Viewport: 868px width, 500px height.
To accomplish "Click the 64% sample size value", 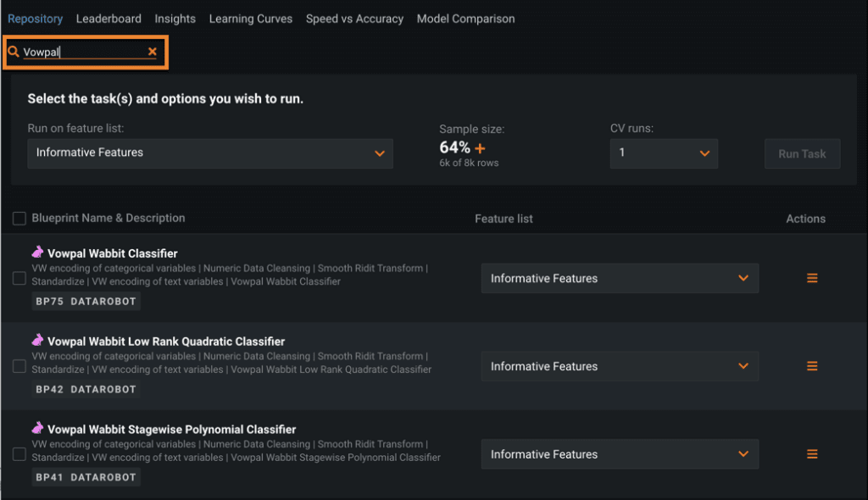I will tap(454, 147).
